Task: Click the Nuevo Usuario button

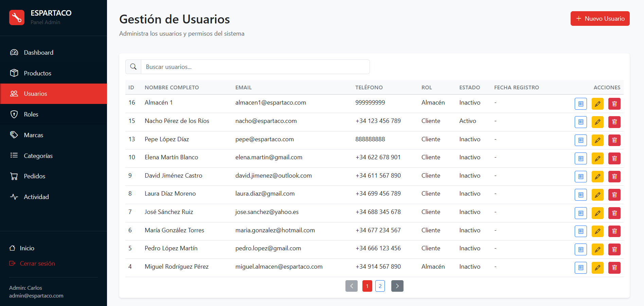Action: click(x=600, y=19)
